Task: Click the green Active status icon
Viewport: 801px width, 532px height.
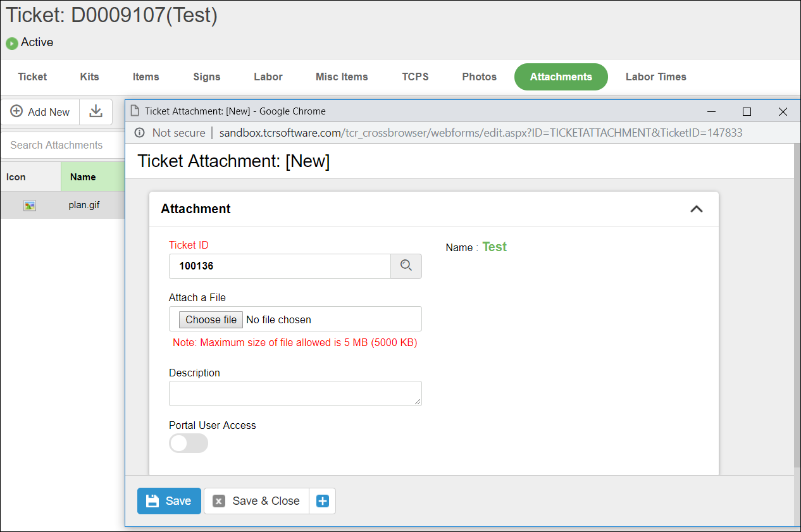Action: [x=11, y=44]
